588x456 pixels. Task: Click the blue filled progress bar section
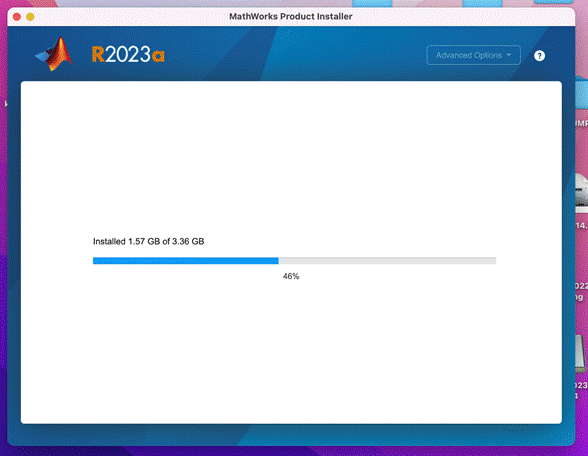[x=186, y=261]
